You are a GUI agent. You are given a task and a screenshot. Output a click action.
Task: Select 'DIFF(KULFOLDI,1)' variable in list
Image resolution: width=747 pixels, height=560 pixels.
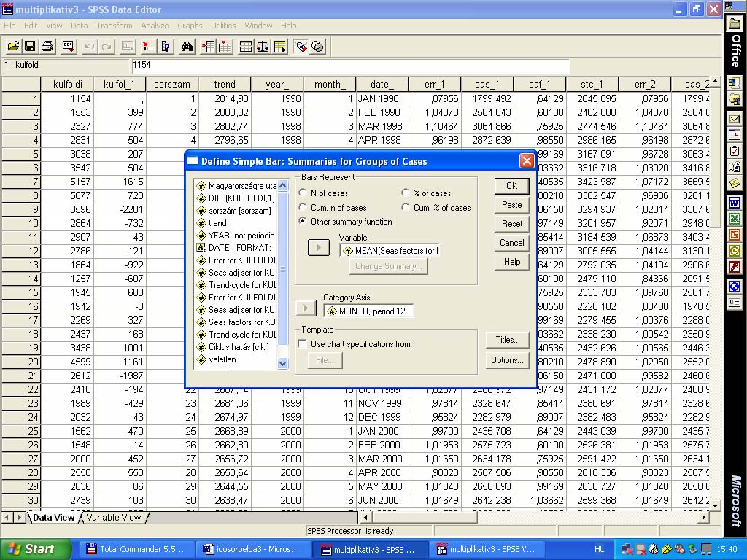click(236, 198)
